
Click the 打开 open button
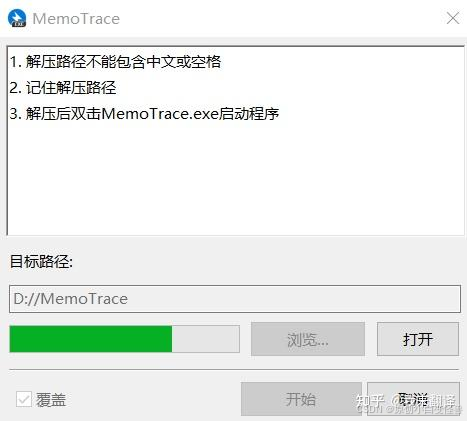click(418, 339)
